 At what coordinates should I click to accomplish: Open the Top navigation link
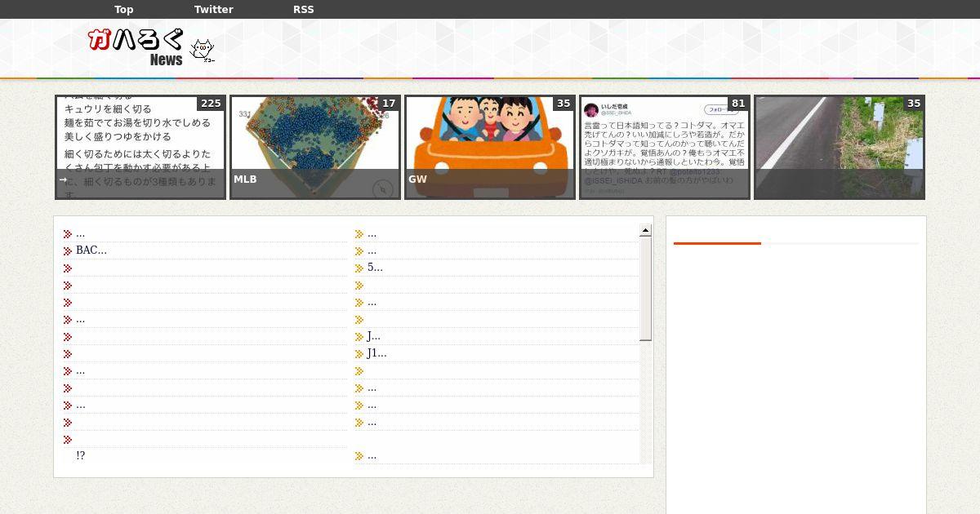point(123,10)
